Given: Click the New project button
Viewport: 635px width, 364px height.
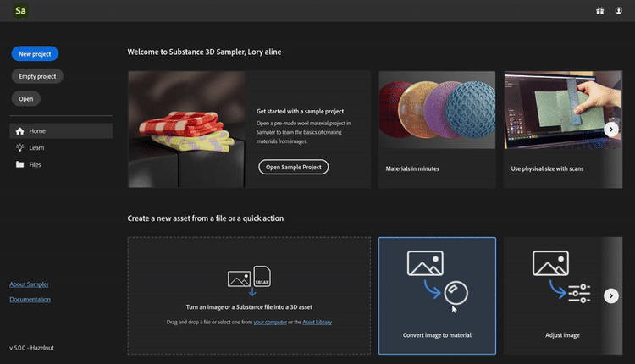Looking at the screenshot, I should (x=35, y=54).
